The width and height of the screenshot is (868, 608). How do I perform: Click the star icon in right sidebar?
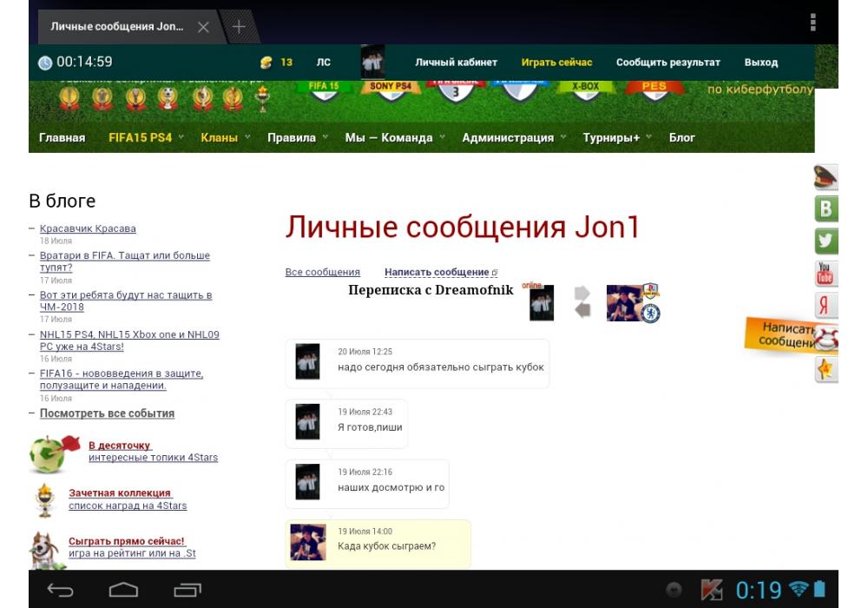point(825,370)
